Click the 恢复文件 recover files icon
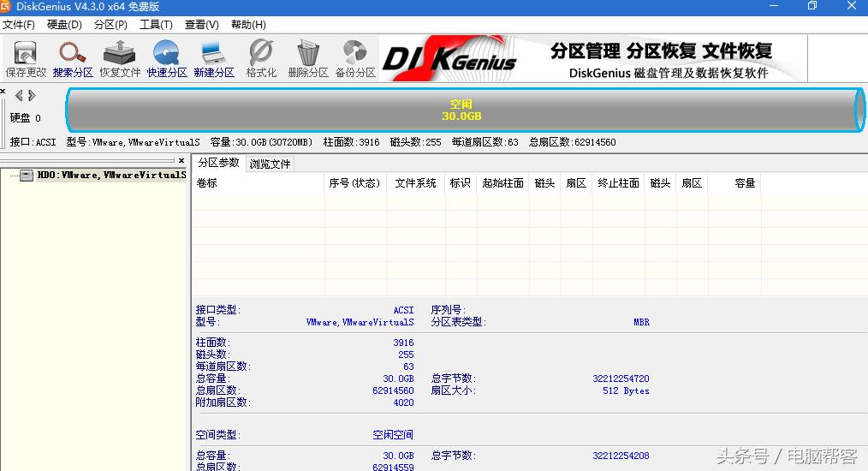The width and height of the screenshot is (868, 471). pyautogui.click(x=120, y=59)
